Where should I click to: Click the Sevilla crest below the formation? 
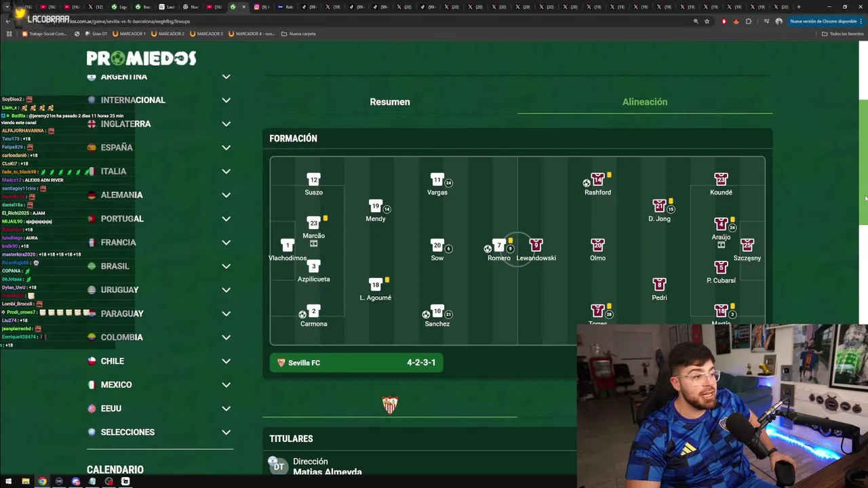coord(390,405)
